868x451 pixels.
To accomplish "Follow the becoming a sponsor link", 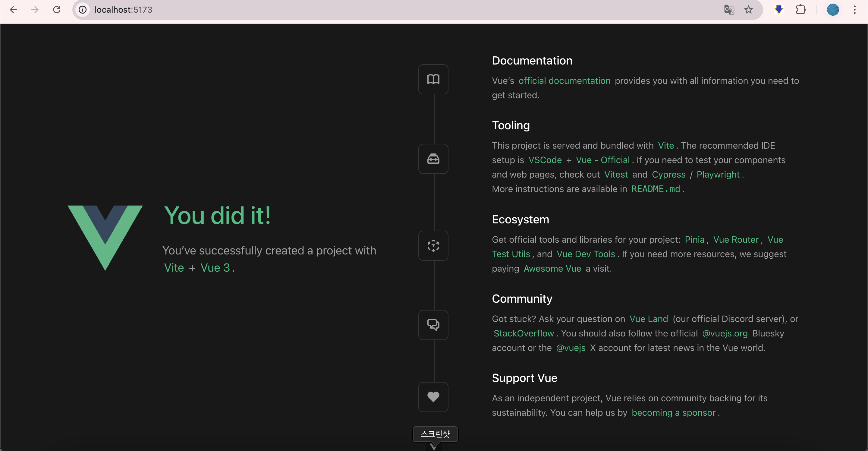I will 673,413.
